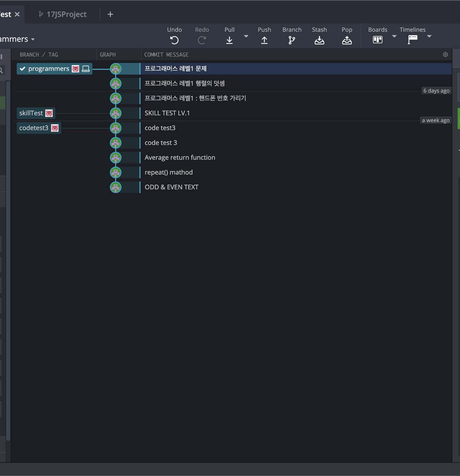The height and width of the screenshot is (476, 460).
Task: Open graph column settings gear
Action: (445, 54)
